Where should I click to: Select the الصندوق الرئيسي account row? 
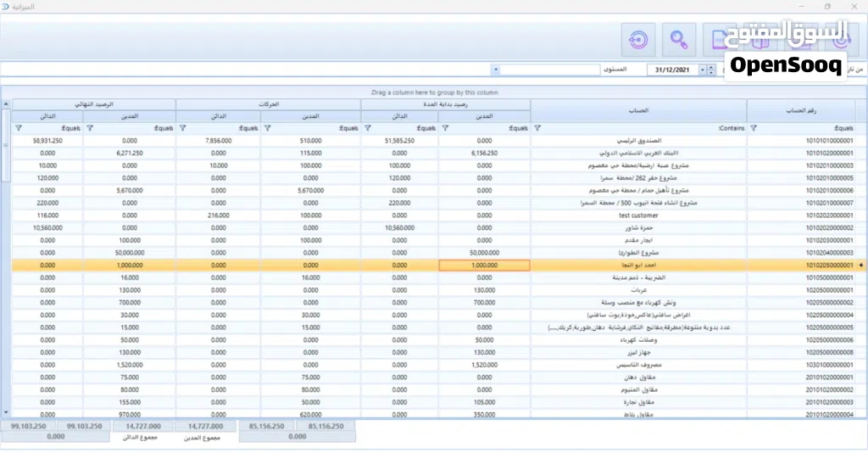tap(639, 141)
